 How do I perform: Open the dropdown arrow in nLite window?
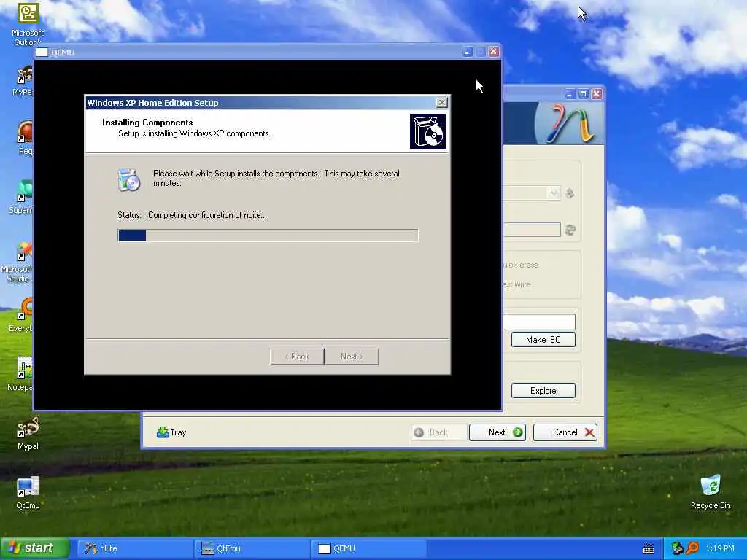coord(553,192)
